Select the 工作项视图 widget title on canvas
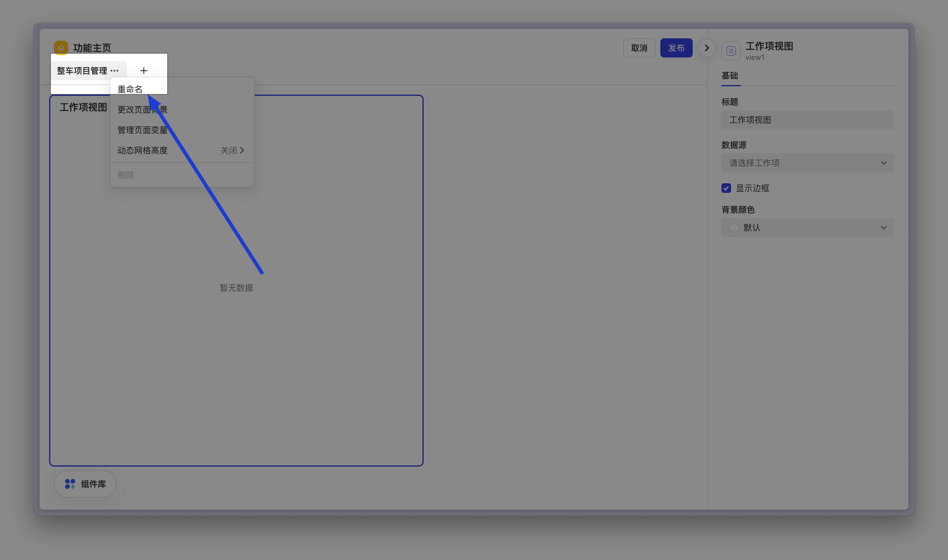948x560 pixels. [x=83, y=108]
